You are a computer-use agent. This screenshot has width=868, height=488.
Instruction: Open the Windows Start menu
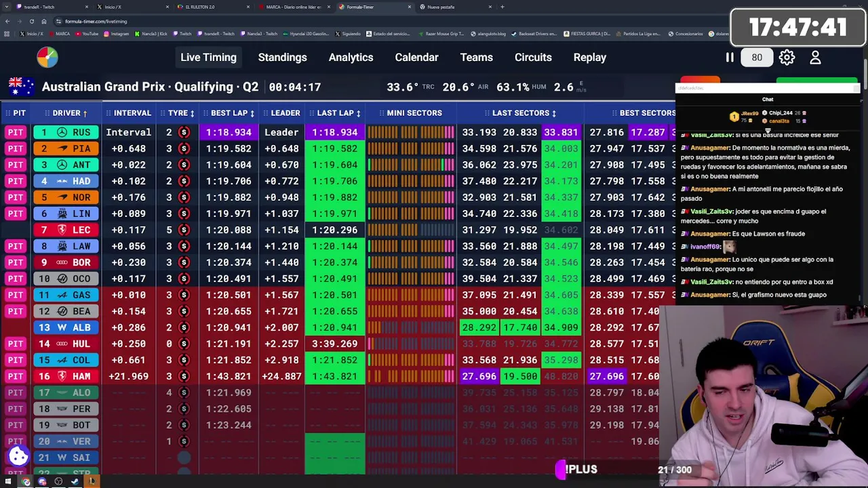pos(8,481)
